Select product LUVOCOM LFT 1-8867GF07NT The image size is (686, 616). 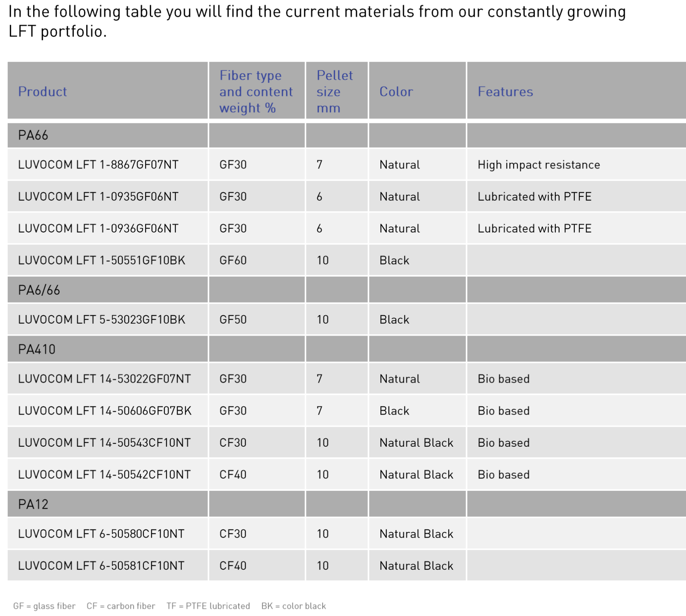click(98, 165)
